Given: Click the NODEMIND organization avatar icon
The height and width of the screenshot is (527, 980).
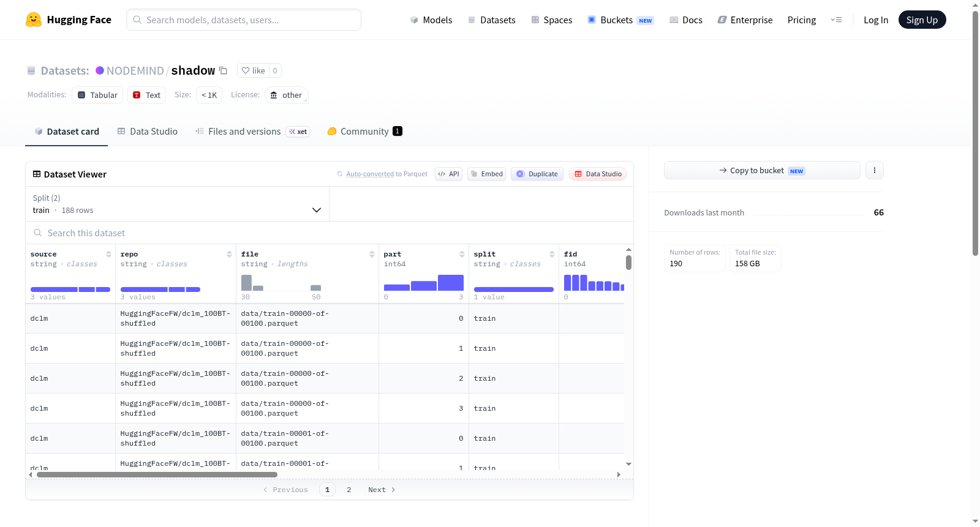Looking at the screenshot, I should click(x=100, y=70).
